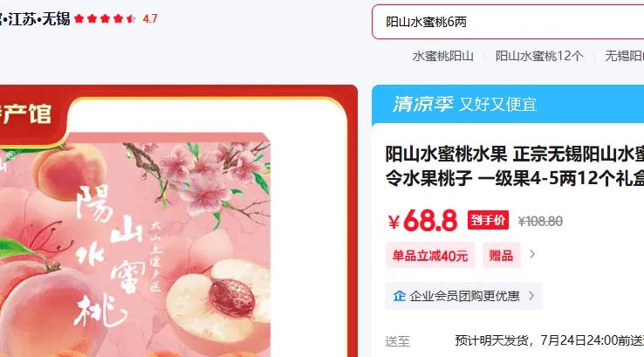Click the 阳山水蜜桃12个 search suggestion
Screen dimensions: 644x357
click(539, 56)
